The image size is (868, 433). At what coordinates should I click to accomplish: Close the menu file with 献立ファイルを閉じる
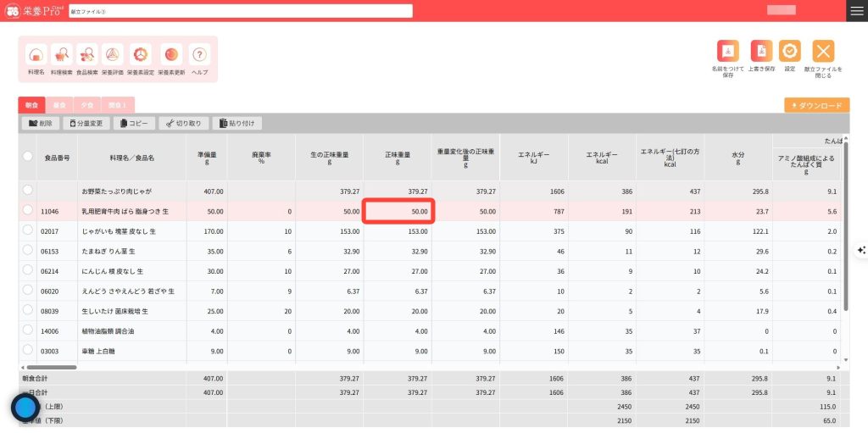(823, 52)
